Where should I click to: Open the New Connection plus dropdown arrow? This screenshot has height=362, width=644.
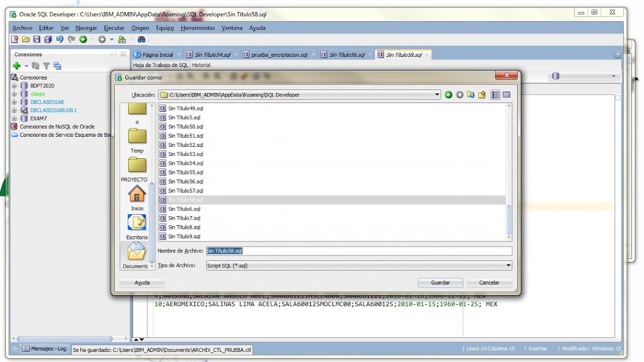pyautogui.click(x=26, y=66)
